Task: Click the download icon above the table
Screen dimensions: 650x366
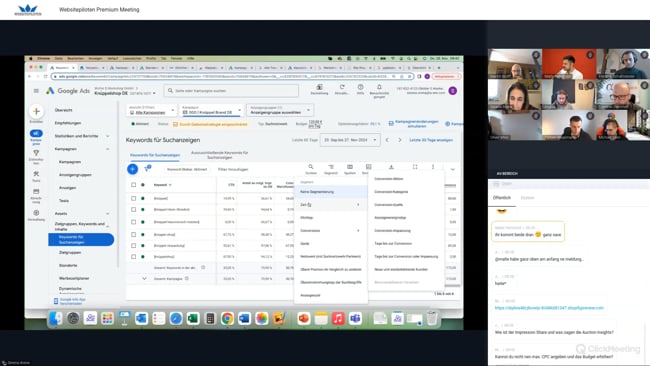Action: (391, 167)
